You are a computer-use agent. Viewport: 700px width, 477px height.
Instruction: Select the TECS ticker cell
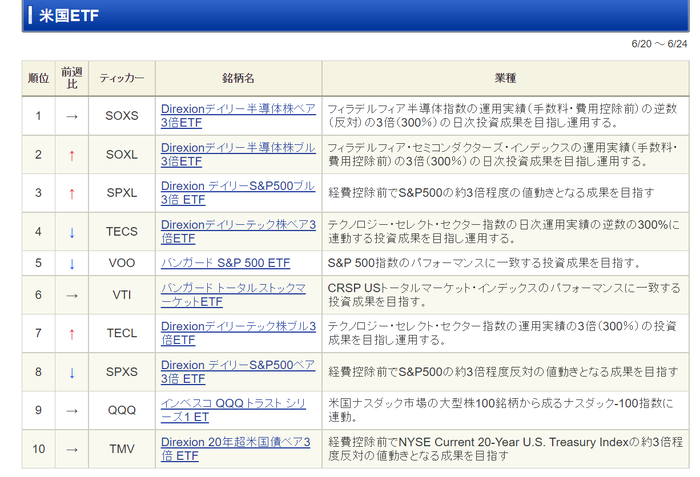coord(122,231)
